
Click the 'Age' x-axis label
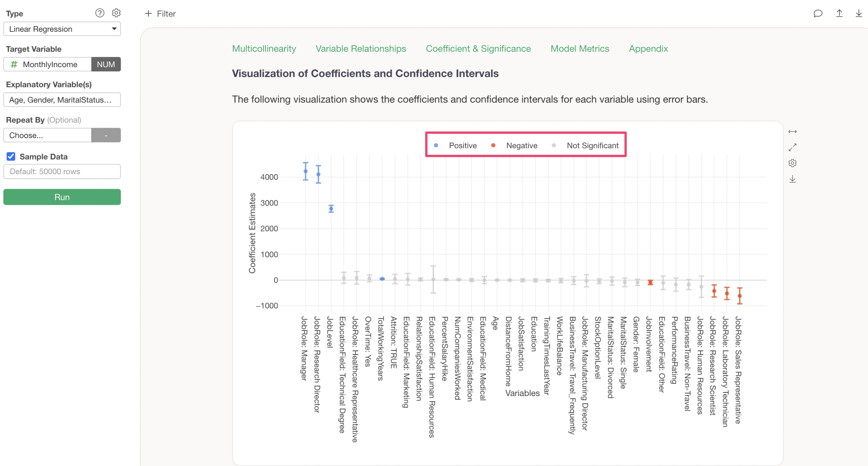495,323
